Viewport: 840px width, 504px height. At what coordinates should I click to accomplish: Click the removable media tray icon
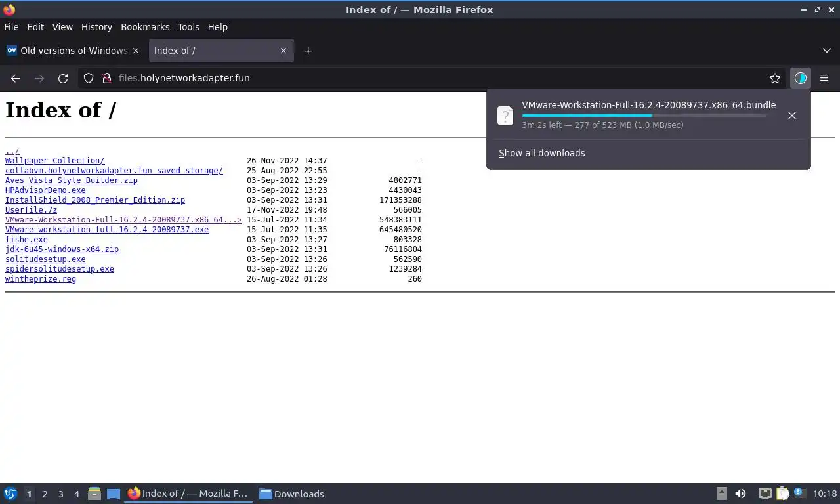pos(721,493)
